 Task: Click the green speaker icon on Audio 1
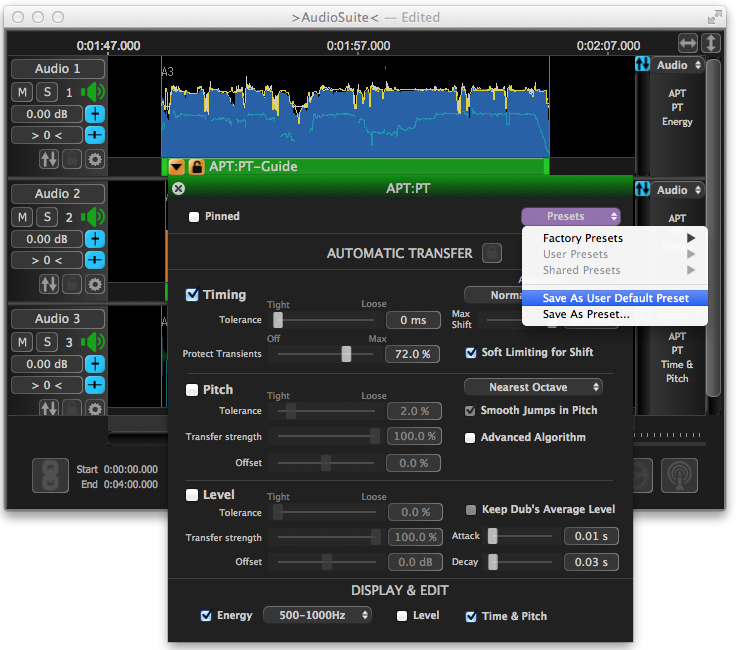coord(93,92)
